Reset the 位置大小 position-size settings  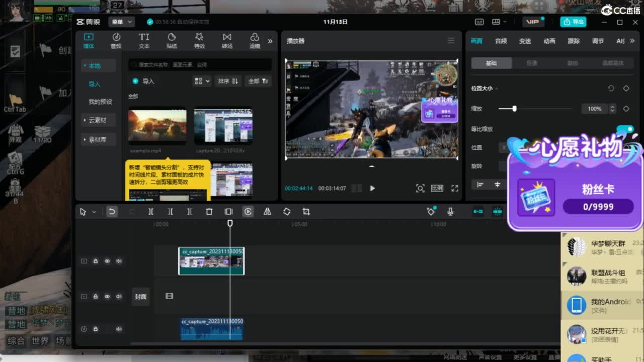(x=611, y=88)
